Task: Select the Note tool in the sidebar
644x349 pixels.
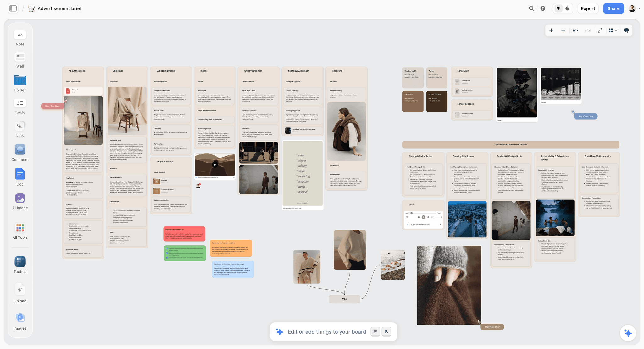Action: pyautogui.click(x=20, y=38)
